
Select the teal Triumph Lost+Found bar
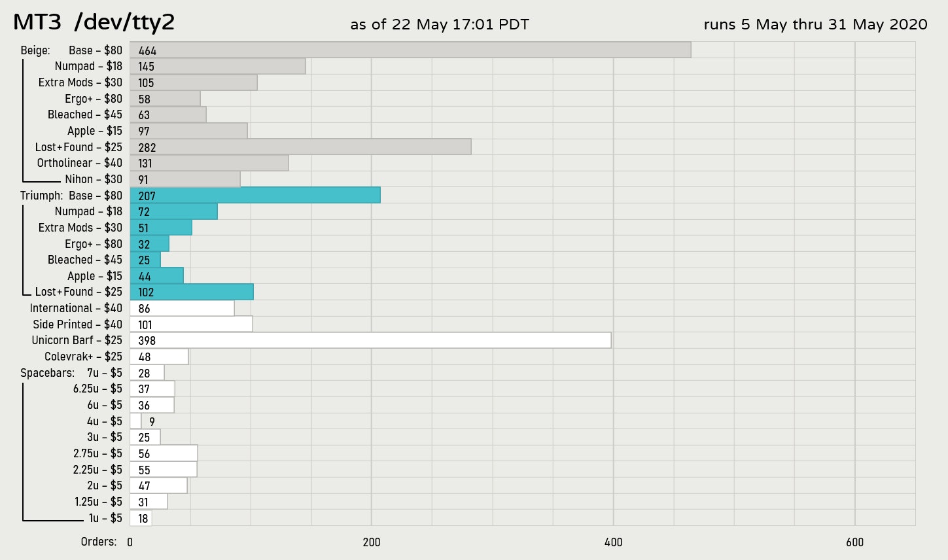(x=192, y=292)
